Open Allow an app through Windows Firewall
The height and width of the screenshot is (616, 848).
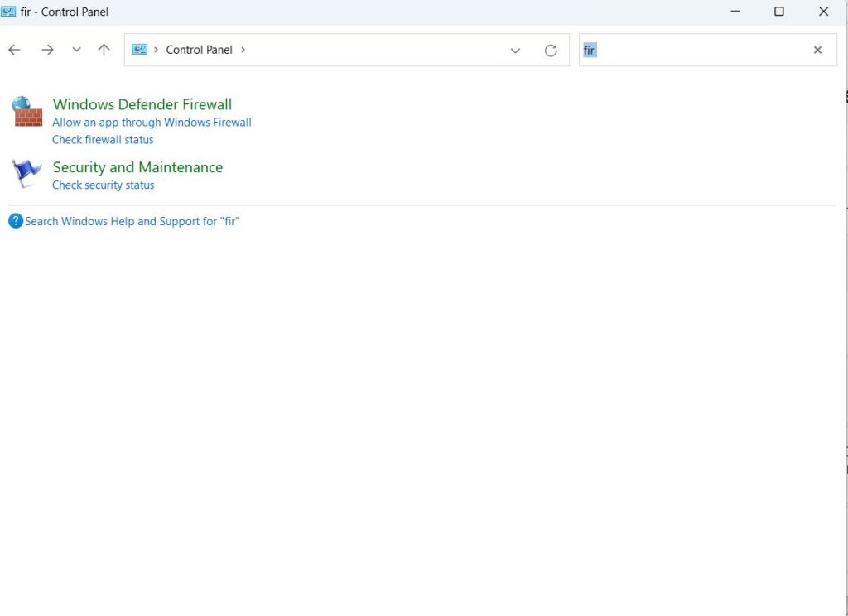(152, 123)
